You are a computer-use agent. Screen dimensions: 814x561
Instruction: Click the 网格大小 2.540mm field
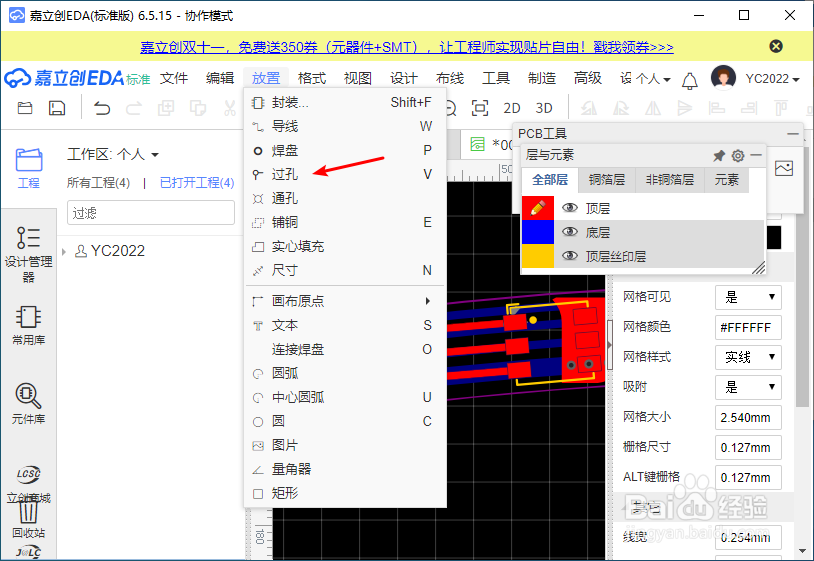(x=748, y=417)
